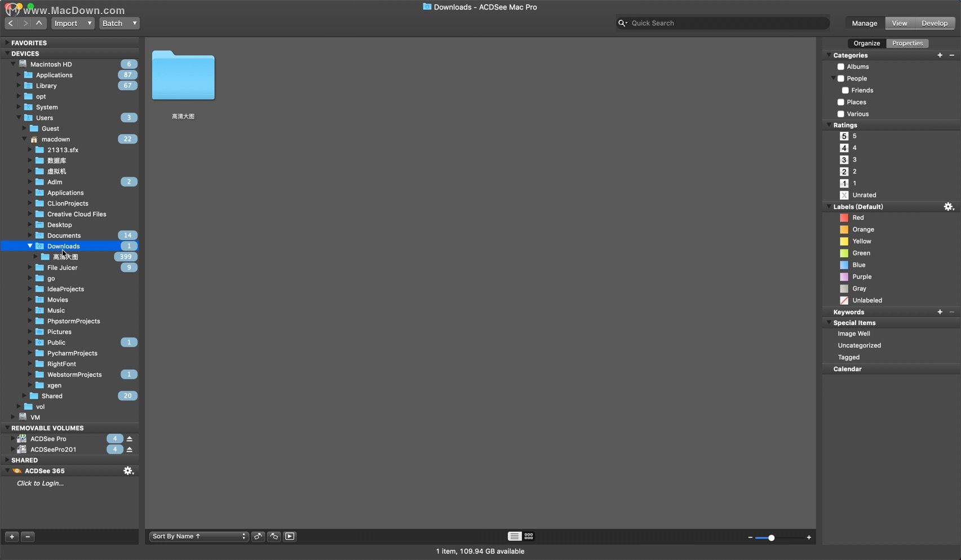This screenshot has height=560, width=961.
Task: Show Tagged special items
Action: (849, 358)
